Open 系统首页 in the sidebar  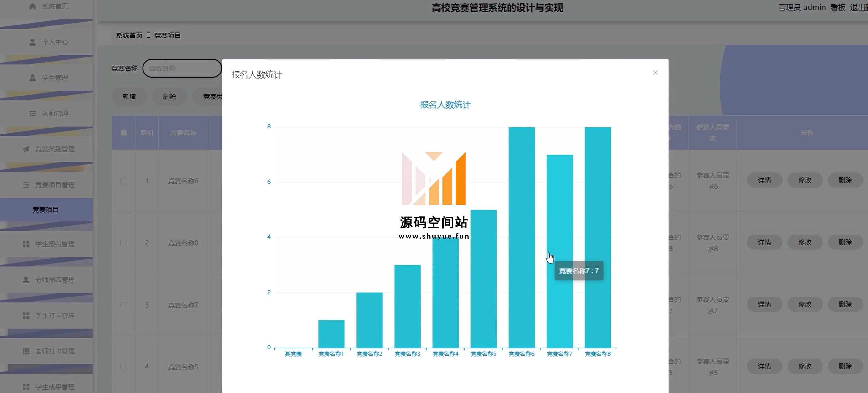pos(46,6)
